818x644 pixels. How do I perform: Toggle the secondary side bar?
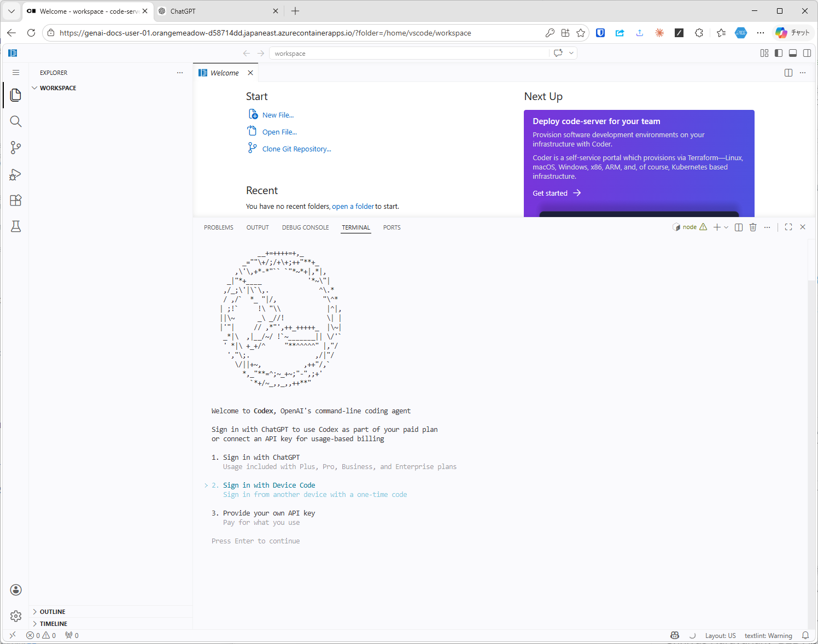click(x=807, y=53)
